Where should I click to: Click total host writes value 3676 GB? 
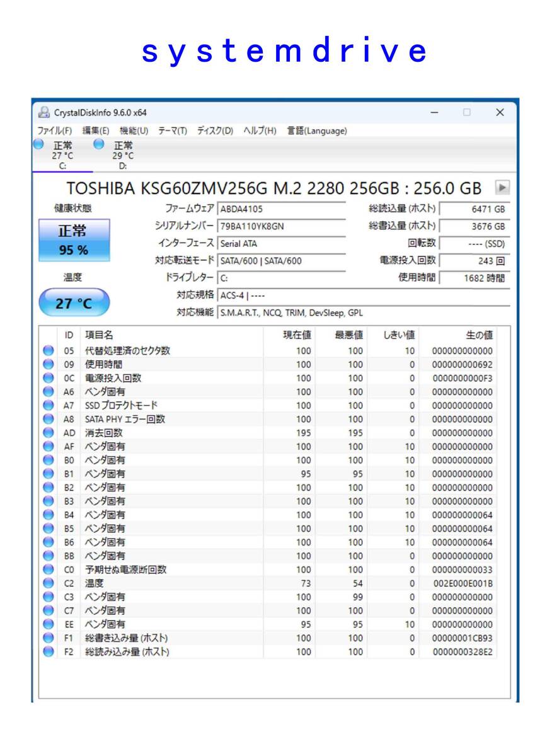click(x=474, y=226)
